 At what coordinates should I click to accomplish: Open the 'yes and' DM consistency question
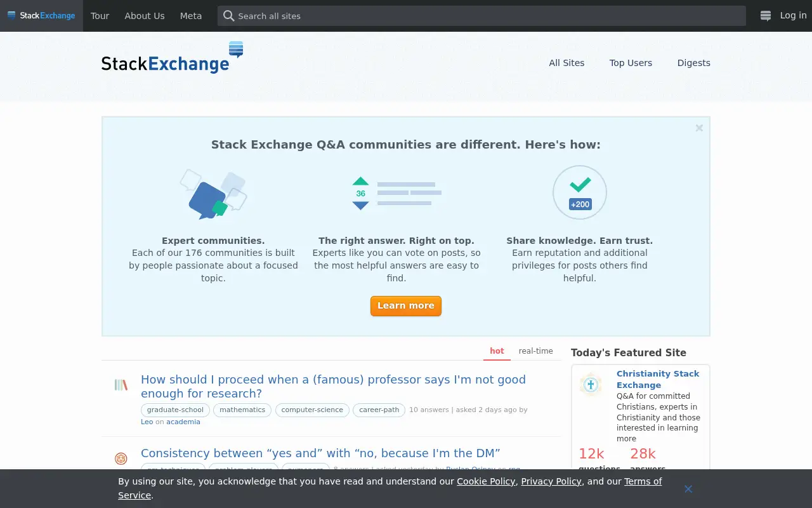tap(320, 453)
